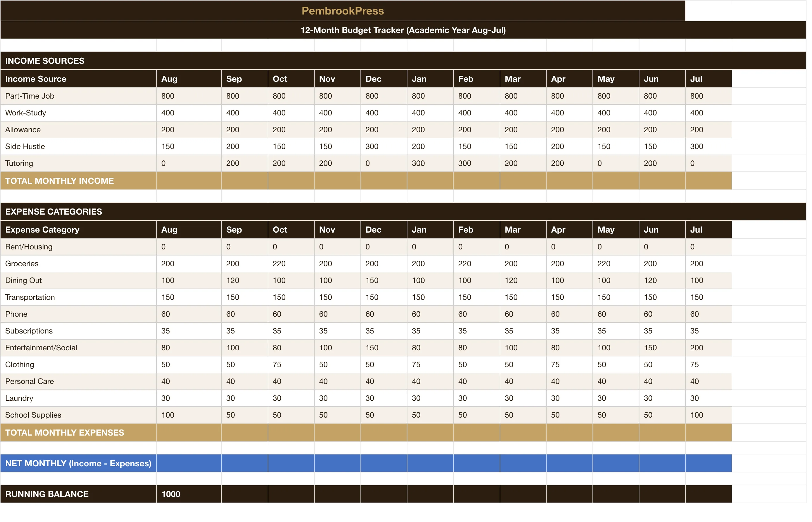812x522 pixels.
Task: Select the Allowance row label
Action: pyautogui.click(x=78, y=129)
